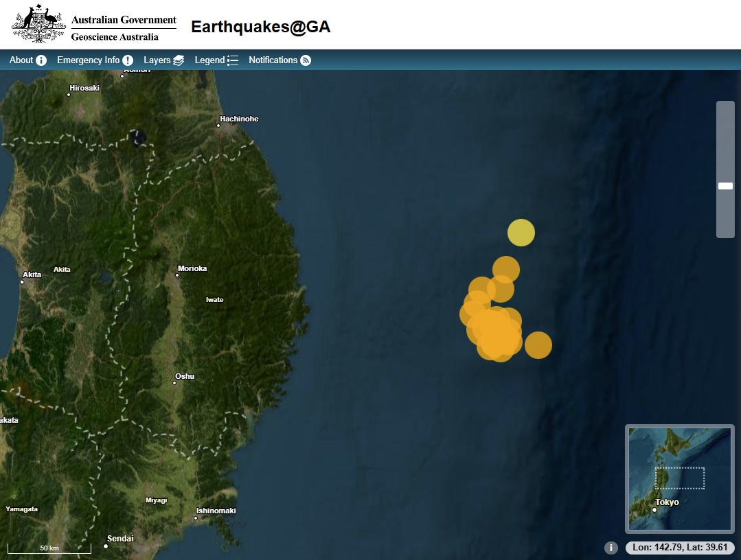Click the Yamagata label
This screenshot has height=560, width=741.
pos(22,509)
